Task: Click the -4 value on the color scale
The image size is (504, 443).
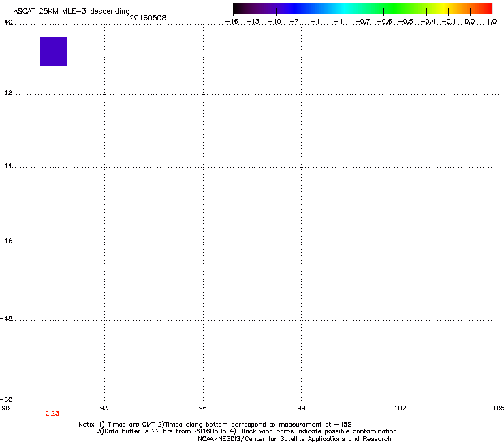Action: (315, 22)
